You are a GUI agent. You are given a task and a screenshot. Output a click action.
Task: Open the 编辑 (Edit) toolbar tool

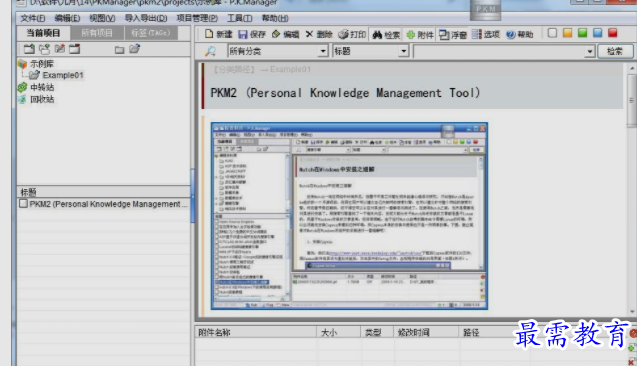tap(286, 35)
